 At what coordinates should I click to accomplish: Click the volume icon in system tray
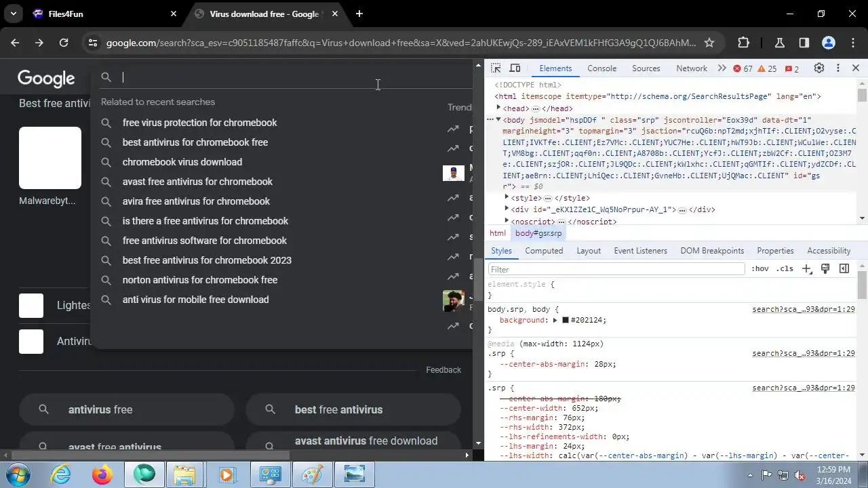[x=800, y=475]
